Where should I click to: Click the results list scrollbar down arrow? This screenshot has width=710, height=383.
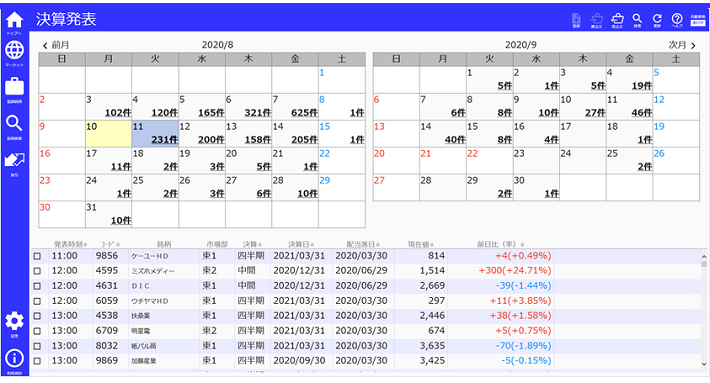[x=704, y=364]
